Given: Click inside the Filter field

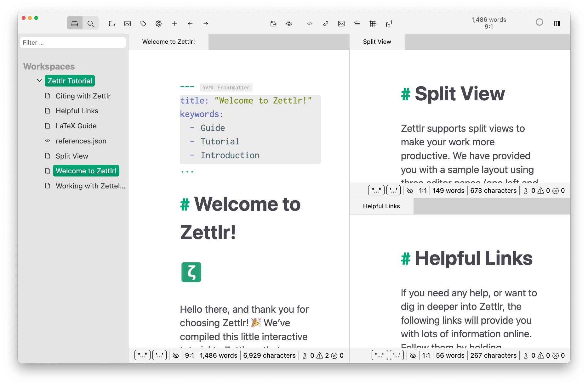Looking at the screenshot, I should coord(73,42).
